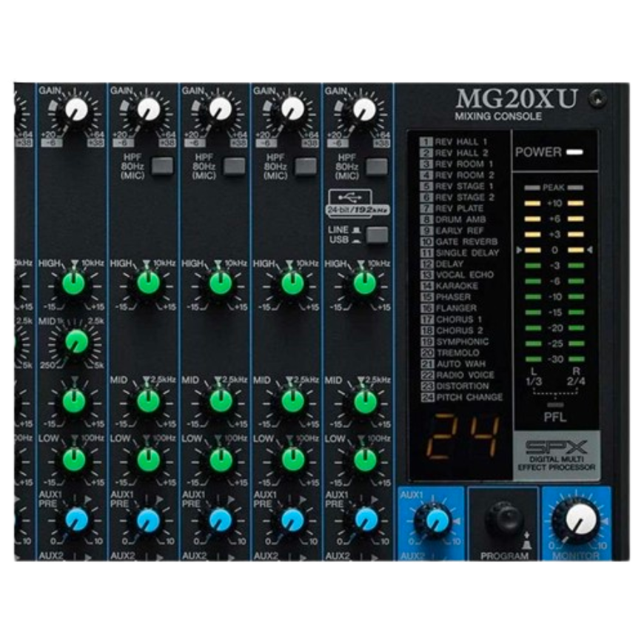Click the R 2/4 meter channel label
This screenshot has height=644, width=644.
point(576,377)
